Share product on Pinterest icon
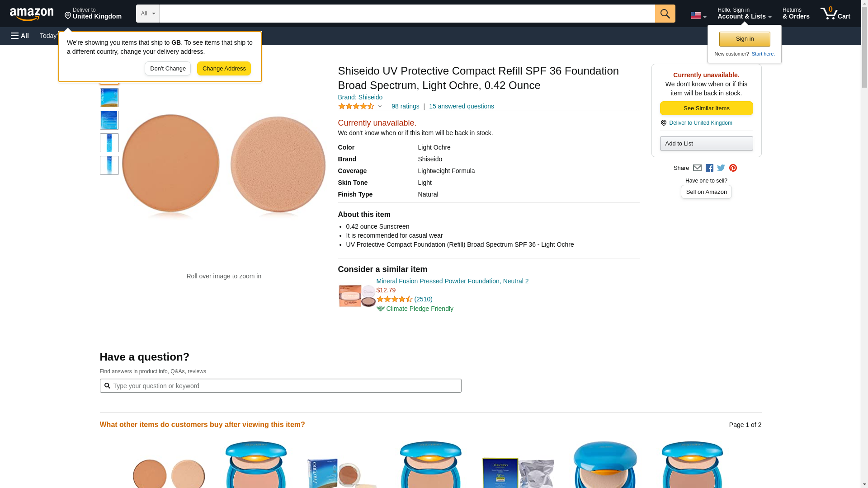 (x=733, y=168)
